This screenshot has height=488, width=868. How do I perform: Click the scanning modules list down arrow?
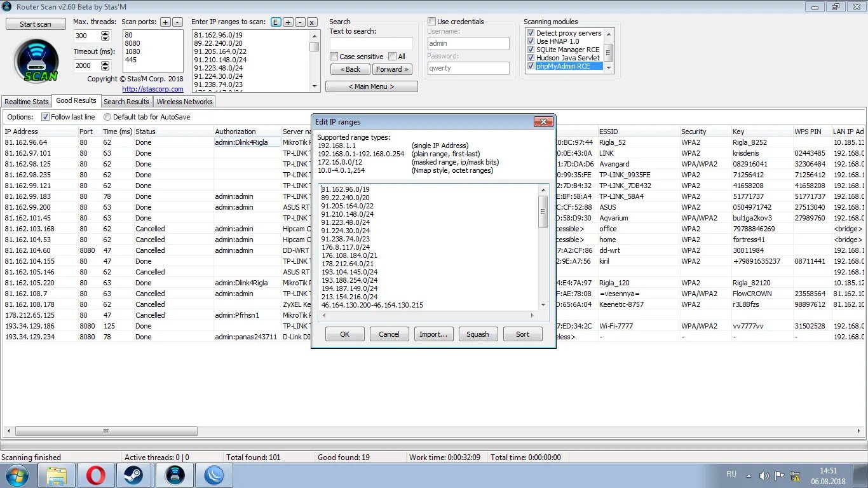click(x=609, y=67)
